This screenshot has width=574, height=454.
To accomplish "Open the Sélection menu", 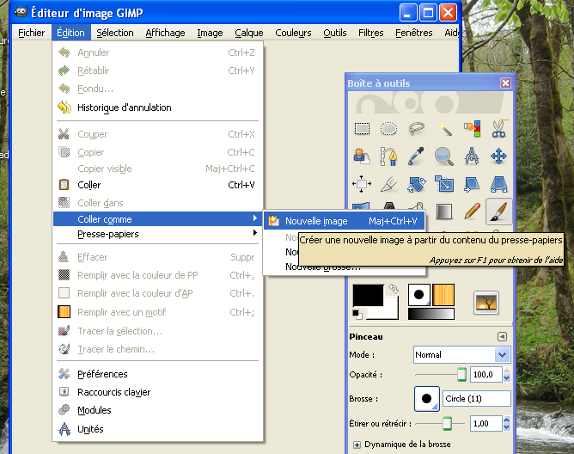I will click(115, 33).
